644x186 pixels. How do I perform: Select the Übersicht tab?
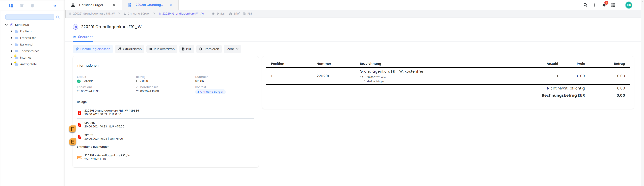tap(83, 37)
